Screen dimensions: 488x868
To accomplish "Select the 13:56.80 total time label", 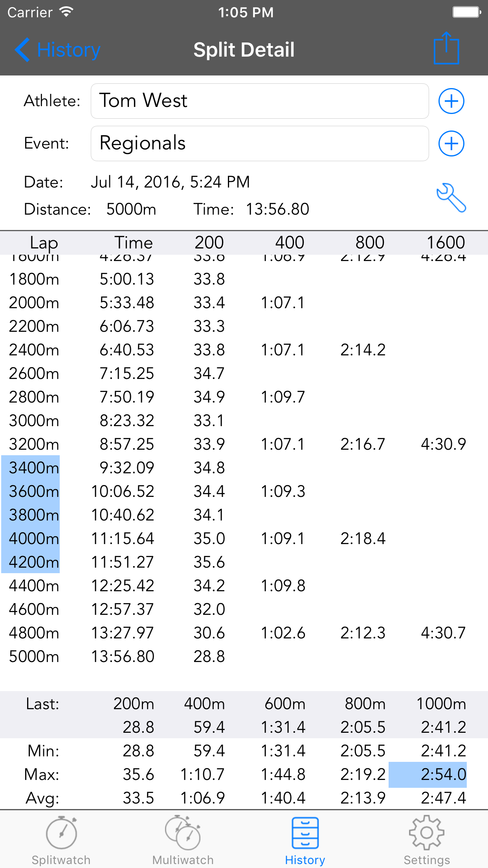I will click(277, 209).
